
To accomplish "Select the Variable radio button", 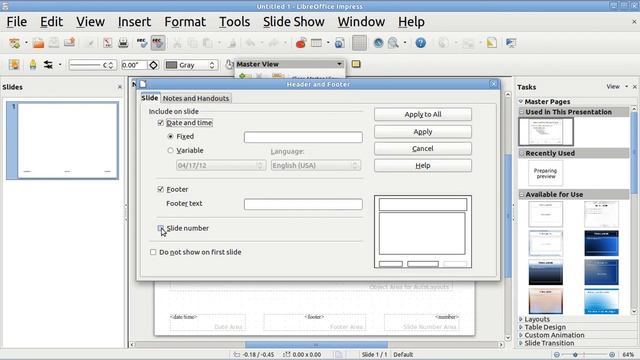I will pyautogui.click(x=170, y=150).
